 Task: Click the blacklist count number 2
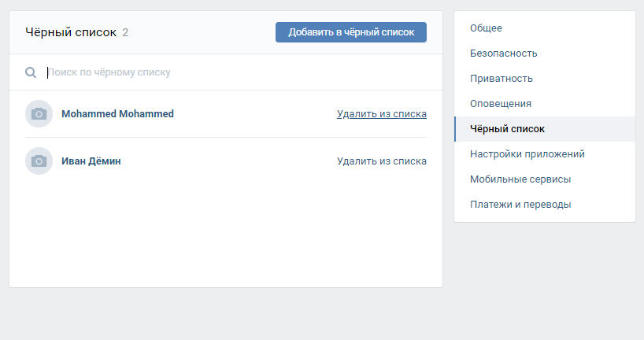[125, 32]
